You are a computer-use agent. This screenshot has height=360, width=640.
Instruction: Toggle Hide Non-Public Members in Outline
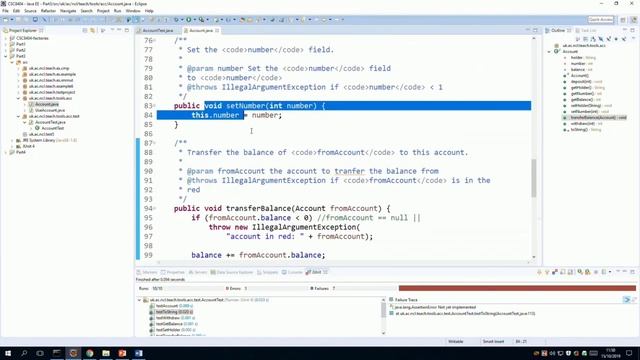[616, 39]
